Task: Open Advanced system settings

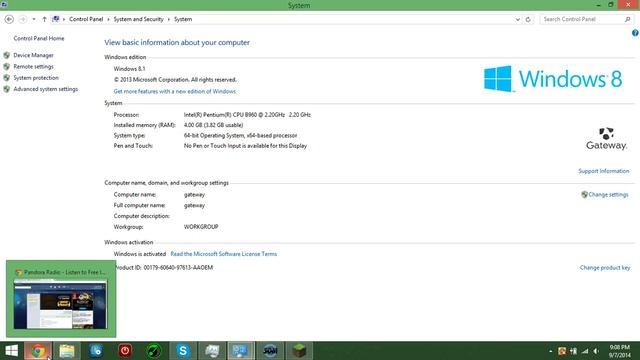Action: click(x=46, y=89)
